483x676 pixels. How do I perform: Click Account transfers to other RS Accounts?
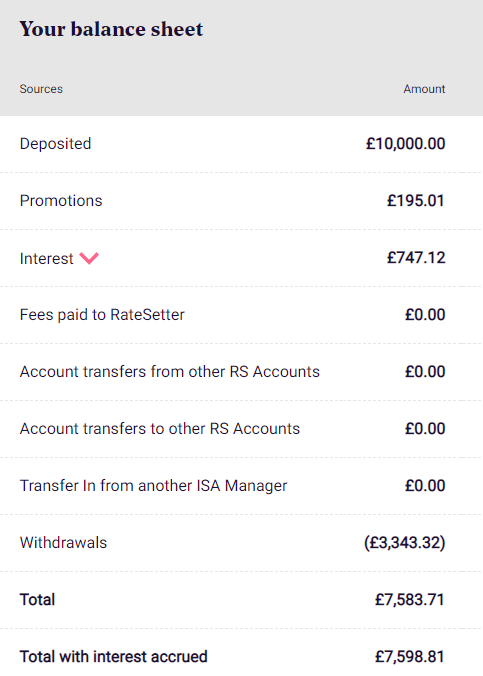pyautogui.click(x=160, y=429)
